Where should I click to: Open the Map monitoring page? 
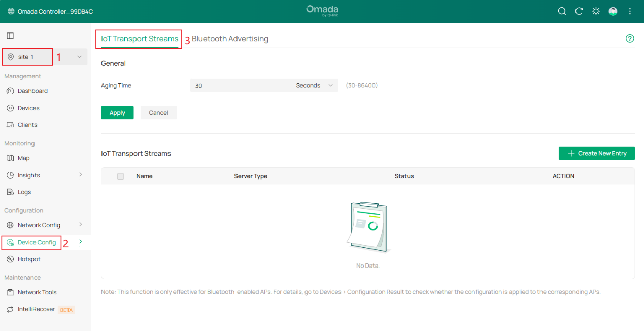23,158
